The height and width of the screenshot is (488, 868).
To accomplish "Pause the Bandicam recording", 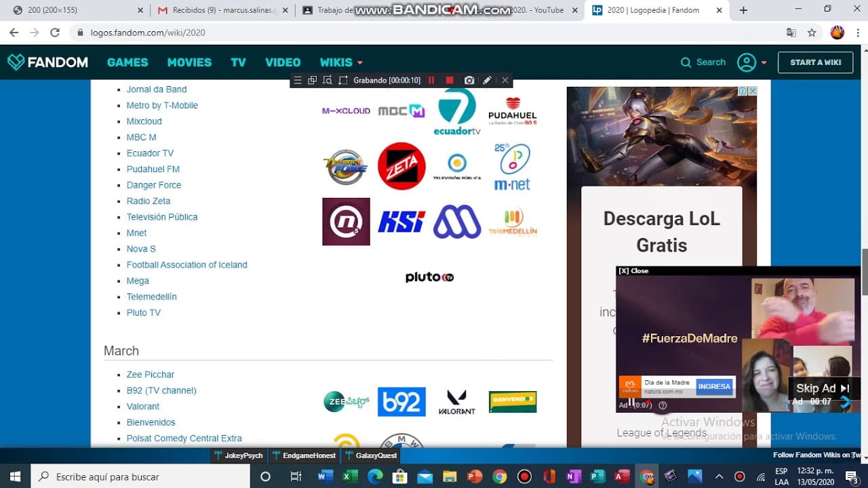I will 431,80.
